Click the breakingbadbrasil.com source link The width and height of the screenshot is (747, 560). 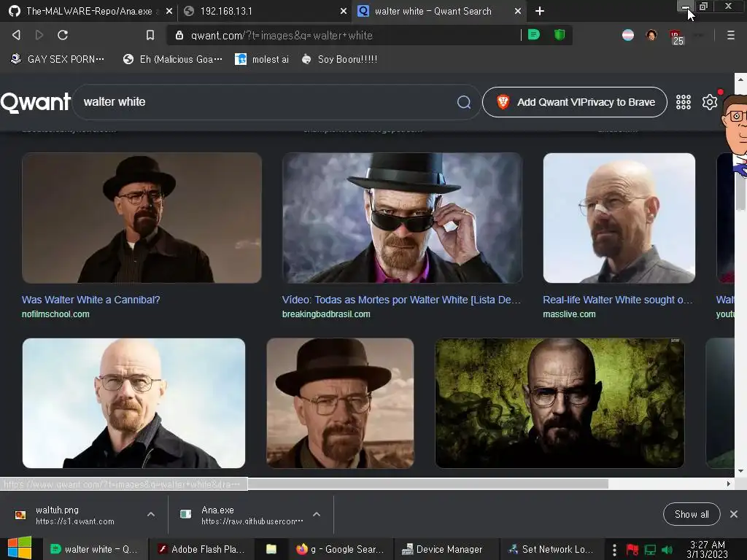point(326,314)
